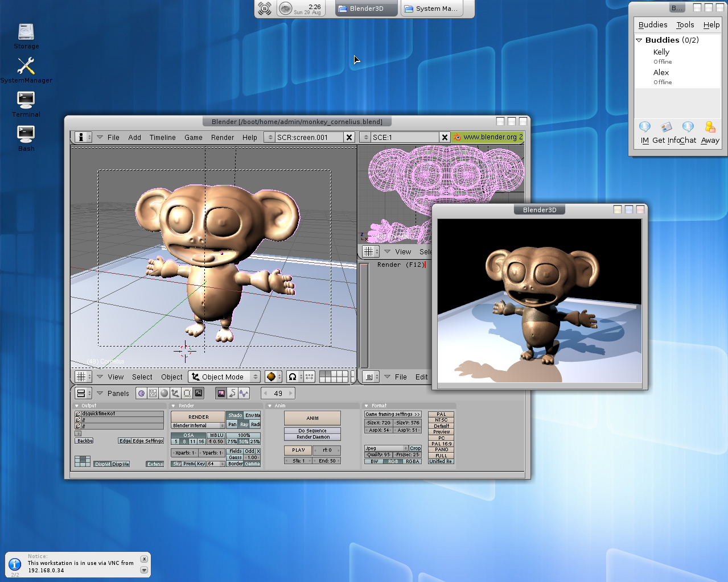Image resolution: width=728 pixels, height=582 pixels.
Task: Open the Script context icon
Action: point(153,393)
